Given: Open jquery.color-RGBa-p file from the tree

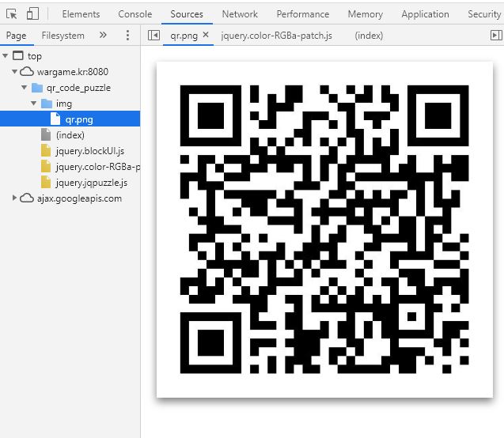Looking at the screenshot, I should (x=98, y=167).
